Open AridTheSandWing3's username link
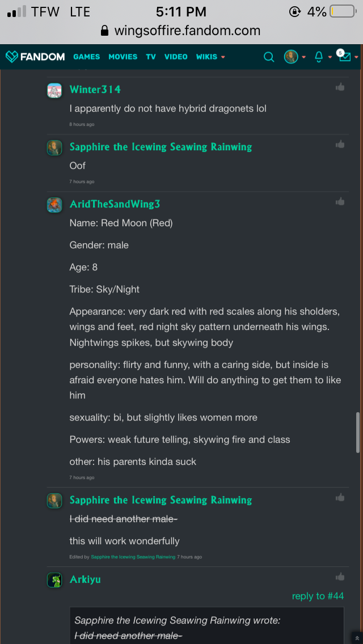The width and height of the screenshot is (363, 644). click(x=115, y=204)
